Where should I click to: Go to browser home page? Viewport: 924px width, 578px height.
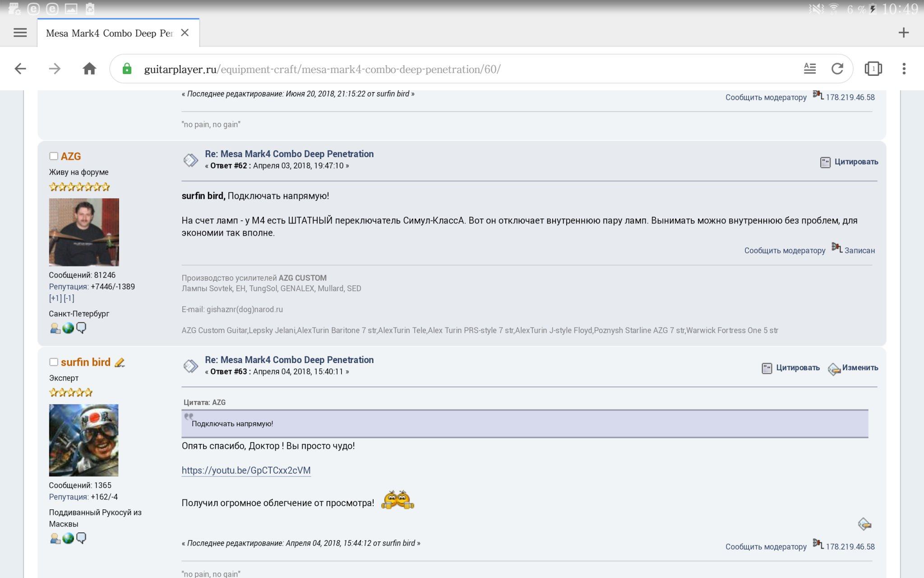point(89,69)
